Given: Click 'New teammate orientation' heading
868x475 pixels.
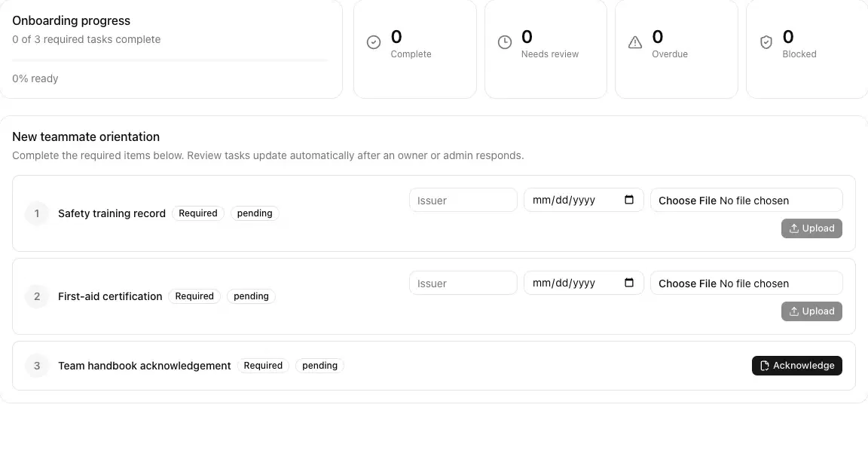Looking at the screenshot, I should [86, 136].
